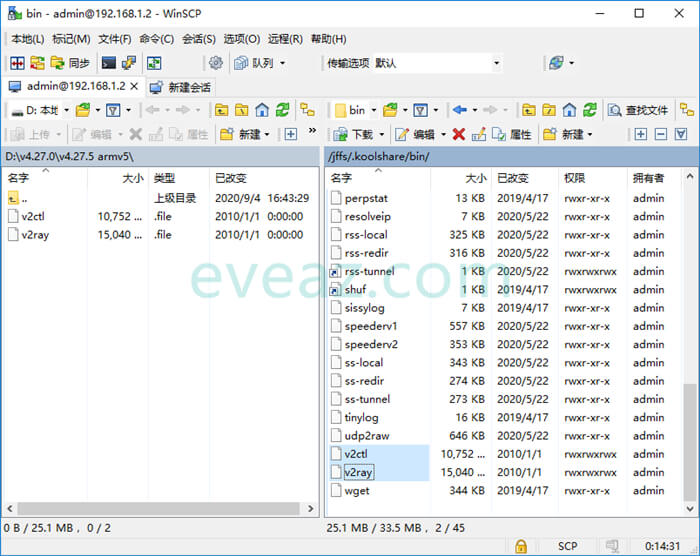Open Properties (属性) in remote toolbar

[x=512, y=134]
